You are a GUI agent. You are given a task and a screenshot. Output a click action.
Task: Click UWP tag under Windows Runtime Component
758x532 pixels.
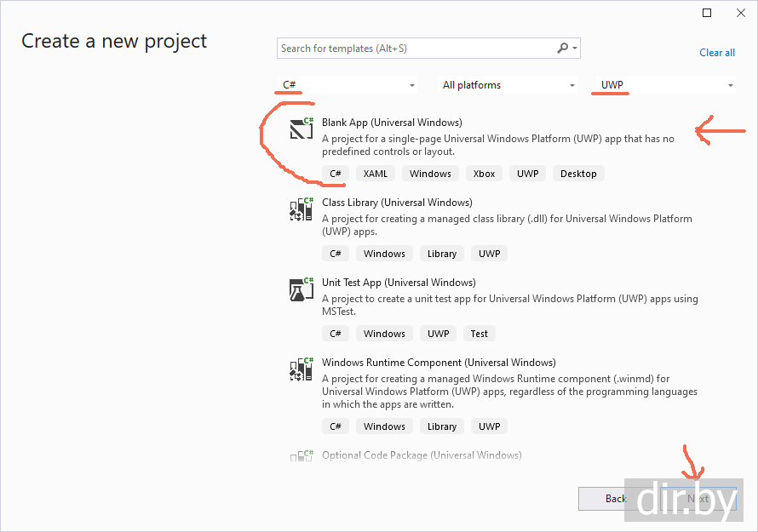[x=489, y=426]
